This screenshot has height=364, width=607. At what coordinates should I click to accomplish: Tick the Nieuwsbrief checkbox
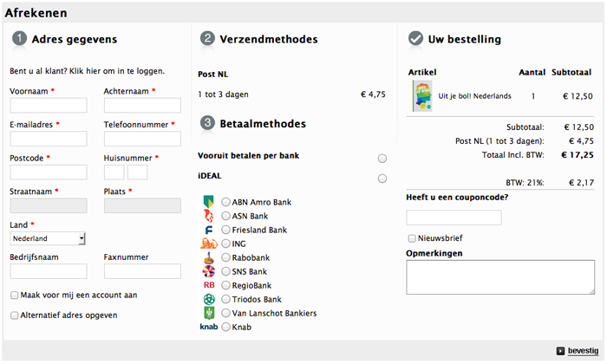click(x=412, y=237)
